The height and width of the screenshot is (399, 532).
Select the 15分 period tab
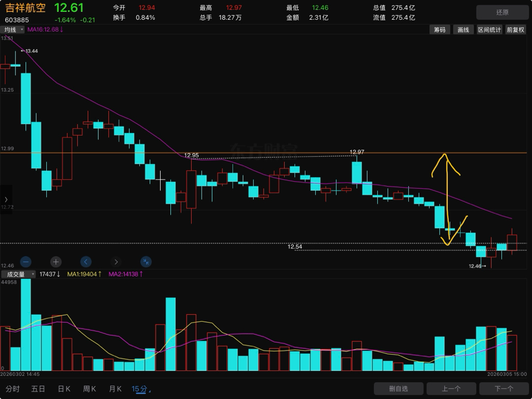point(139,389)
